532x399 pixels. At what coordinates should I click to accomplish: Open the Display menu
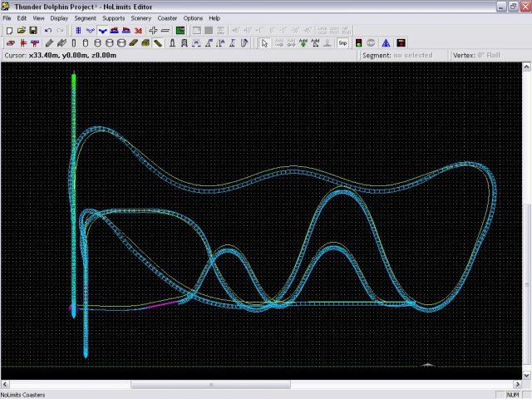[59, 18]
